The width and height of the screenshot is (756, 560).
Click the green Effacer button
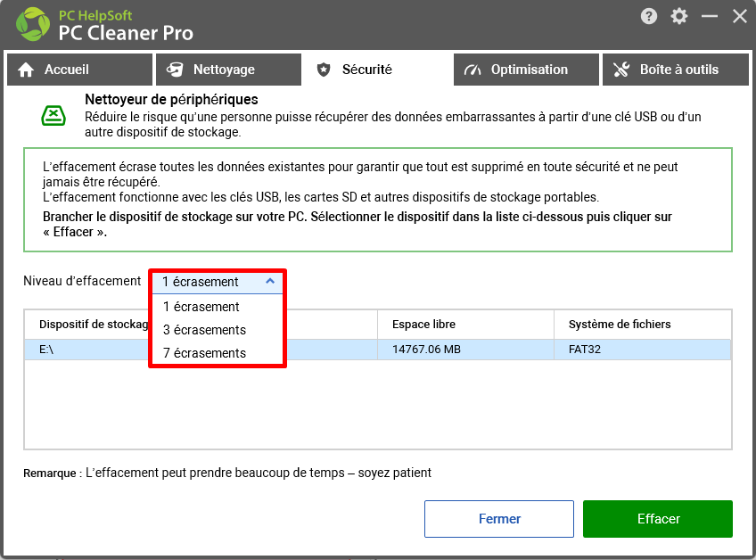click(x=658, y=519)
